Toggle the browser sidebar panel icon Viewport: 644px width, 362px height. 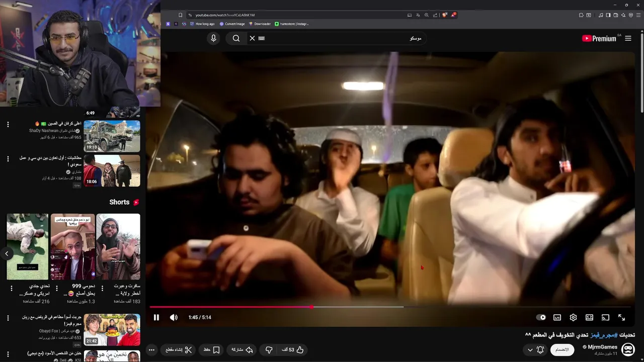coord(608,15)
